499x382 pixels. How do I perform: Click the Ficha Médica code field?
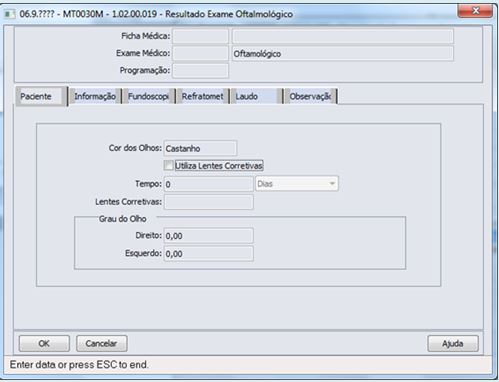click(x=200, y=36)
